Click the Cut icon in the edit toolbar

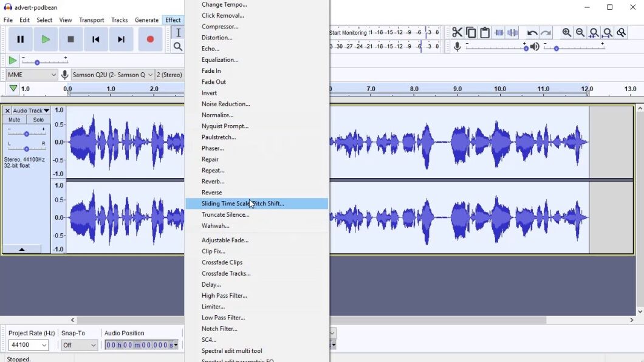(x=457, y=32)
